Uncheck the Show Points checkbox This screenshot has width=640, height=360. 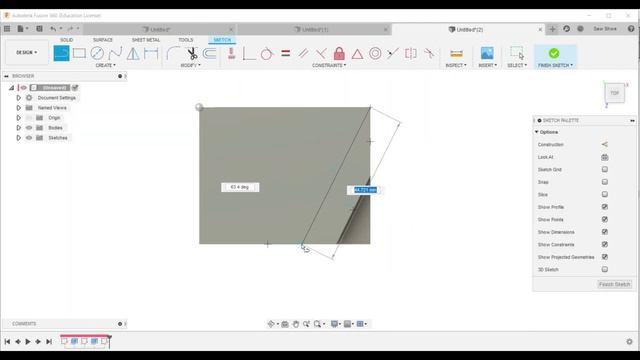[604, 220]
